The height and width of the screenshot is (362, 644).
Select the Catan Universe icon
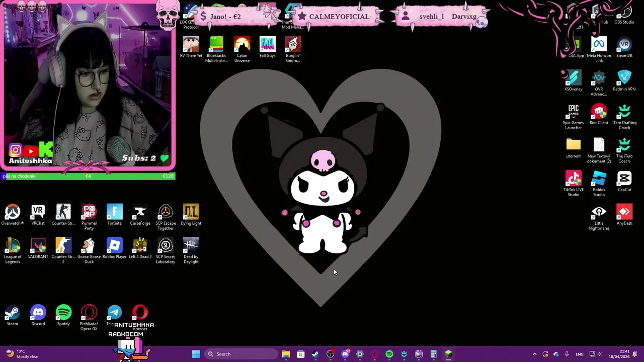pyautogui.click(x=242, y=50)
